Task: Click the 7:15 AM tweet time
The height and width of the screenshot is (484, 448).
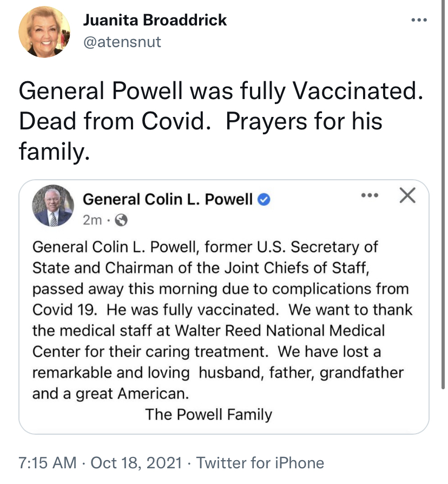Action: click(48, 463)
